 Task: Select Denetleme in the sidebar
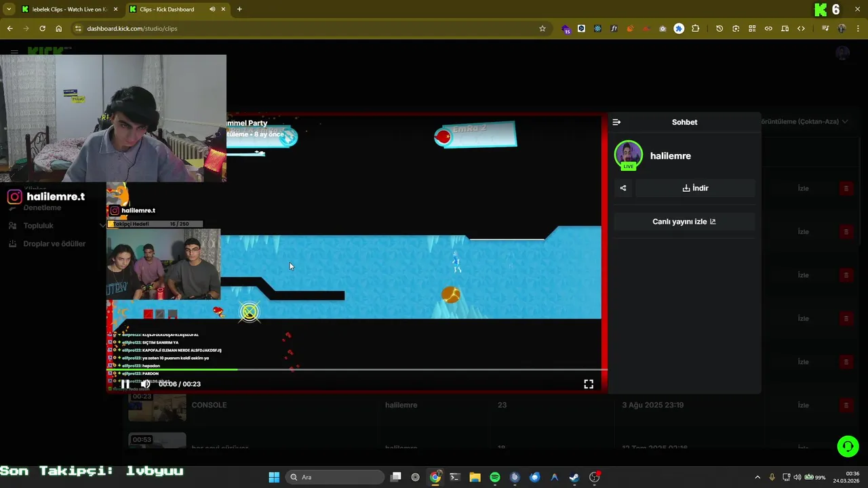tap(42, 208)
